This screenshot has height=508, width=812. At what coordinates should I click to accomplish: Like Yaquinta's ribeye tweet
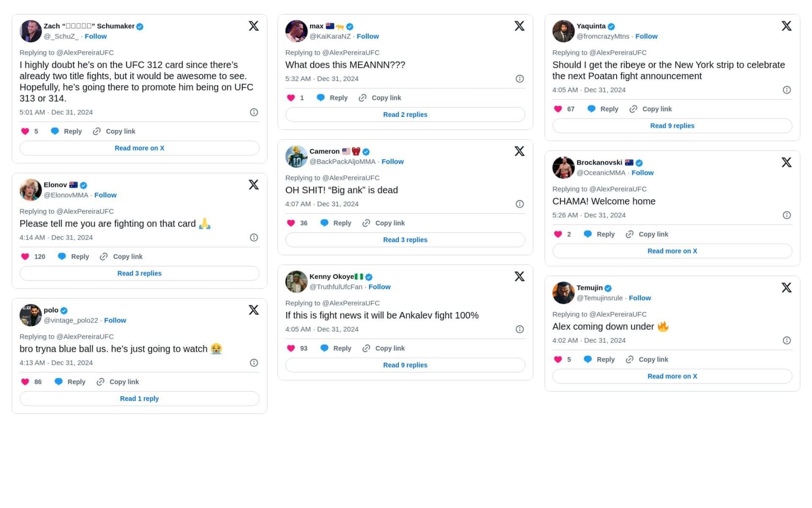tap(558, 109)
